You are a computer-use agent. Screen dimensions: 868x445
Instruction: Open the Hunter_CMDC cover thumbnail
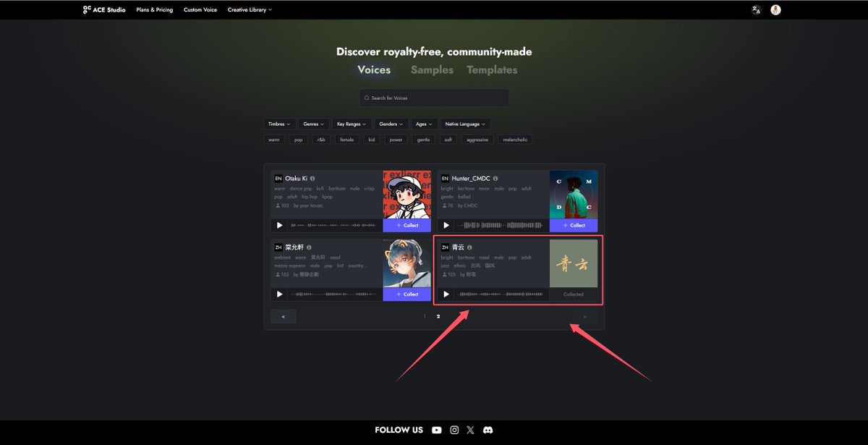tap(574, 195)
